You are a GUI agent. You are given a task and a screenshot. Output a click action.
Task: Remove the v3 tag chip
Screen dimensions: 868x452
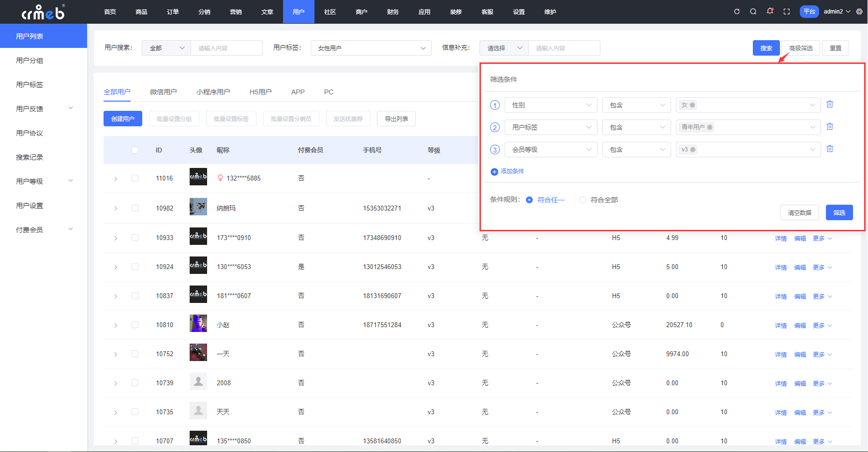(x=693, y=150)
